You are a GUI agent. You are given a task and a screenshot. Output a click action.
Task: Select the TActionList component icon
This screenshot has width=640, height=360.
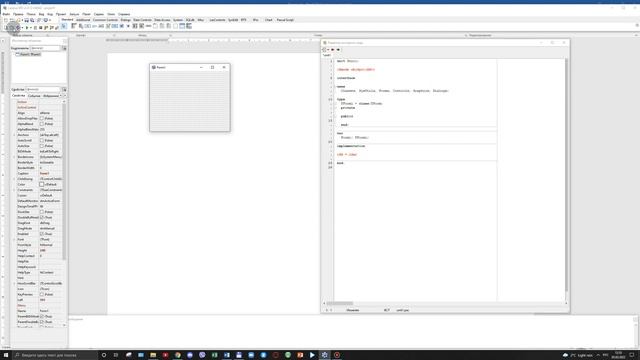coord(189,26)
